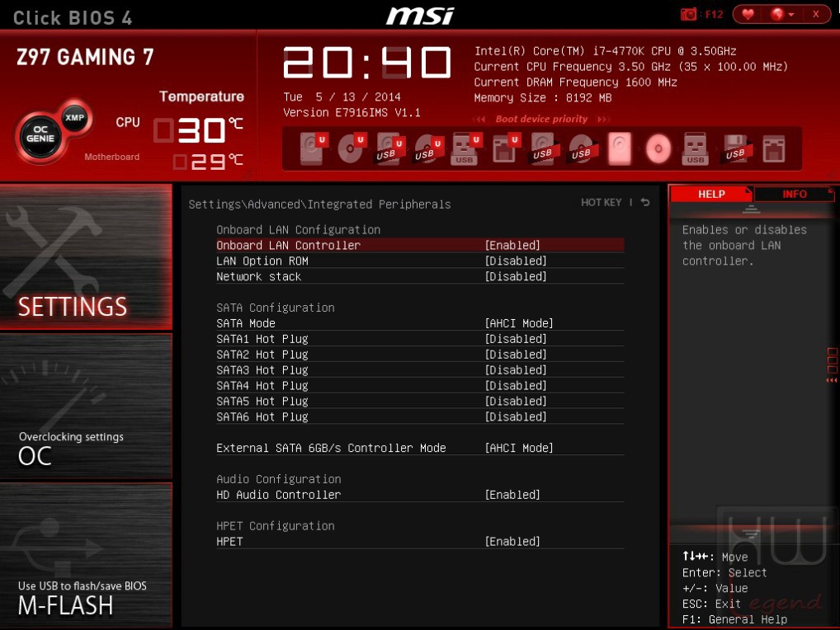Click the red triple-arrow expander at right edge
The width and height of the screenshot is (840, 630).
(832, 380)
